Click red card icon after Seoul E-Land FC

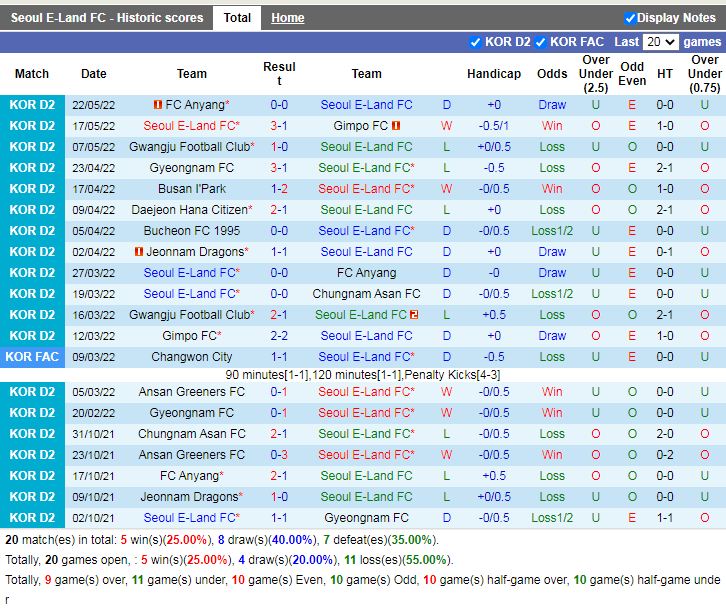pyautogui.click(x=414, y=315)
